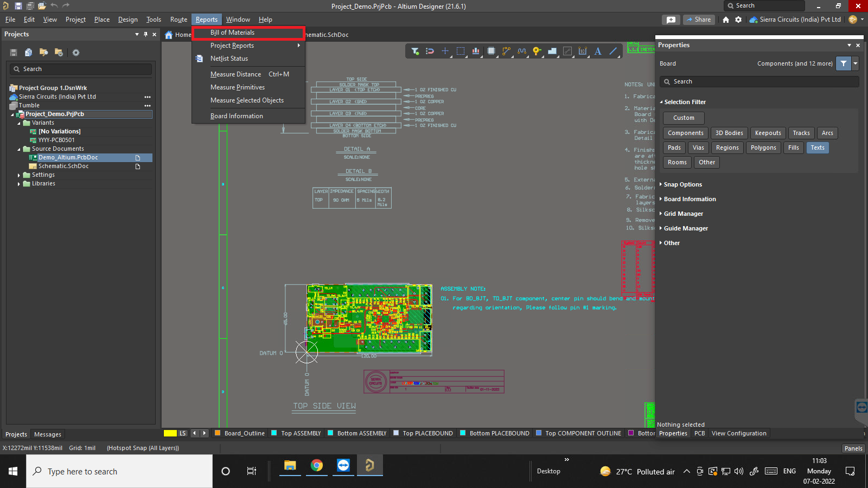Expand the Settings folder in project tree

[x=19, y=175]
